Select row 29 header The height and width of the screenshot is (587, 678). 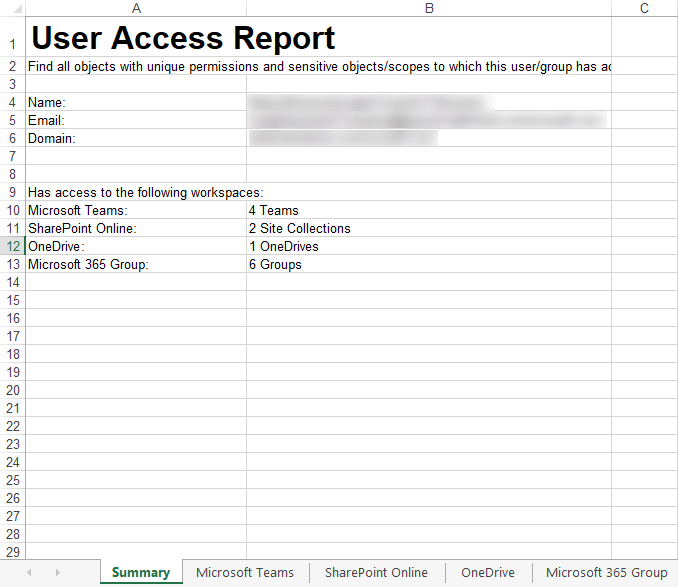[x=13, y=552]
